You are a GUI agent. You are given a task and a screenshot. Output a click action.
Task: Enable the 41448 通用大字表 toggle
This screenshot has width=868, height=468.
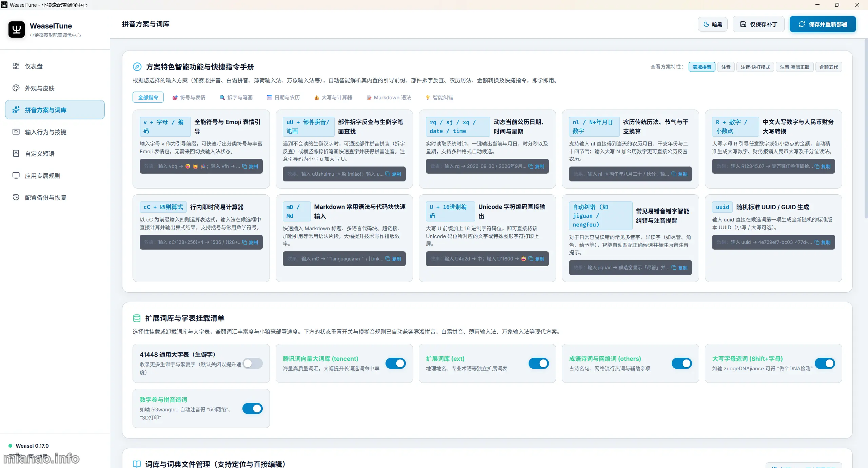(253, 364)
